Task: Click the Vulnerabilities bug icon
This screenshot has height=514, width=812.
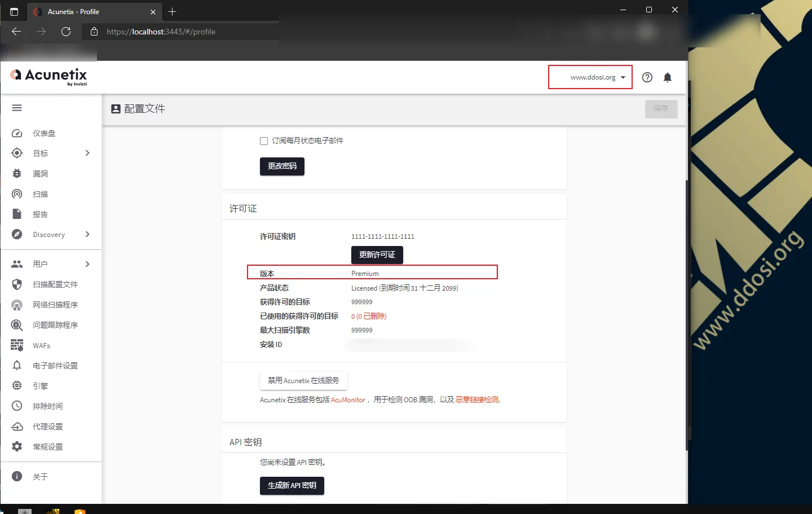Action: click(17, 173)
